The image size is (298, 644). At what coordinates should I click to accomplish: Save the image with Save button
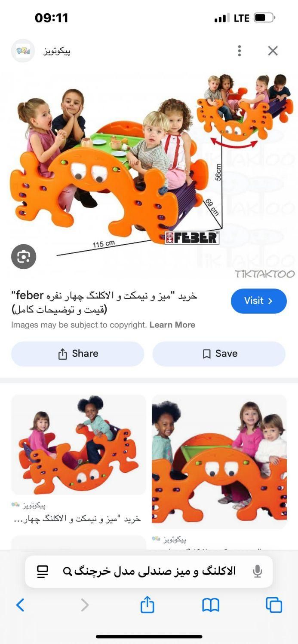(x=219, y=354)
